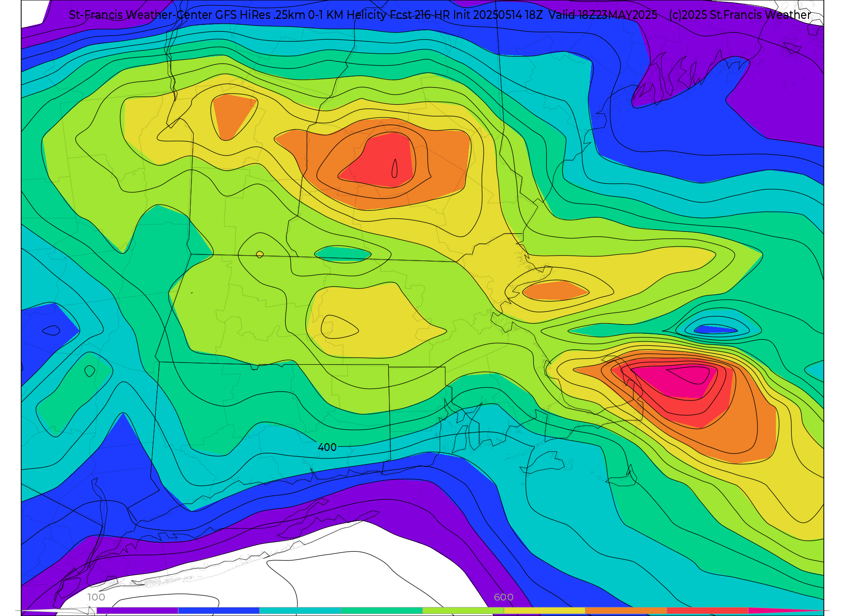
Task: Click '0-1 KM Helicity' in the title
Action: click(x=348, y=15)
